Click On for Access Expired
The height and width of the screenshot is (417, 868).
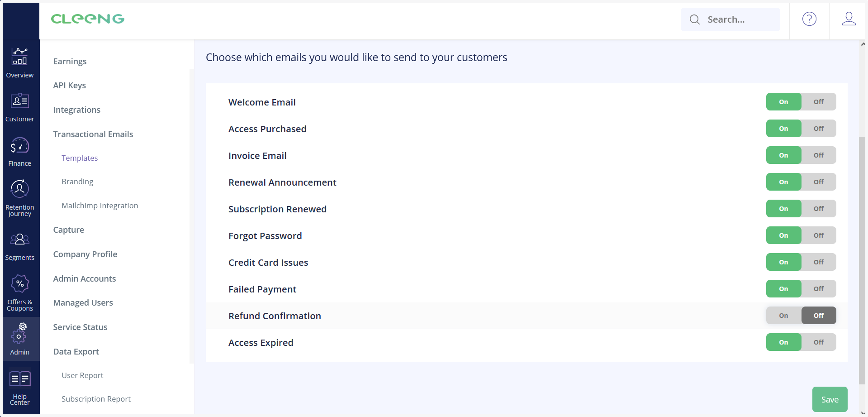click(x=783, y=342)
